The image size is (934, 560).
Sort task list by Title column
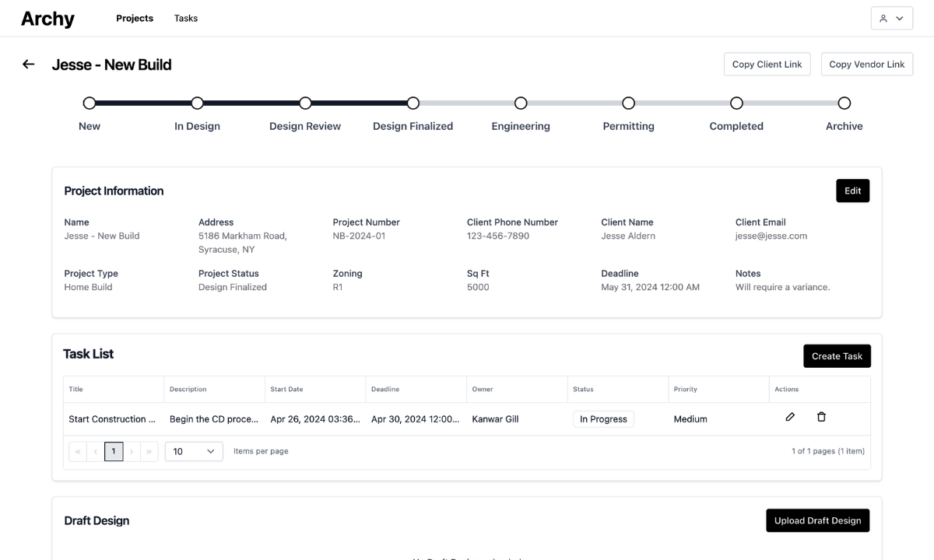114,390
